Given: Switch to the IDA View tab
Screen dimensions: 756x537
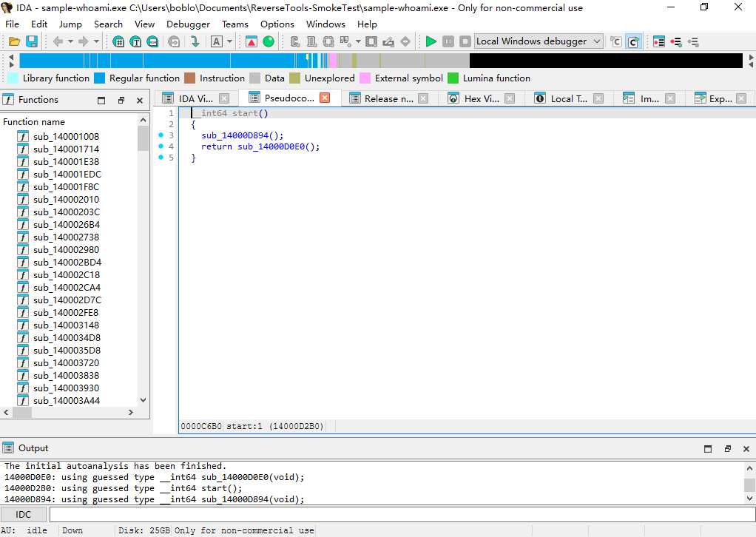Looking at the screenshot, I should pos(195,99).
